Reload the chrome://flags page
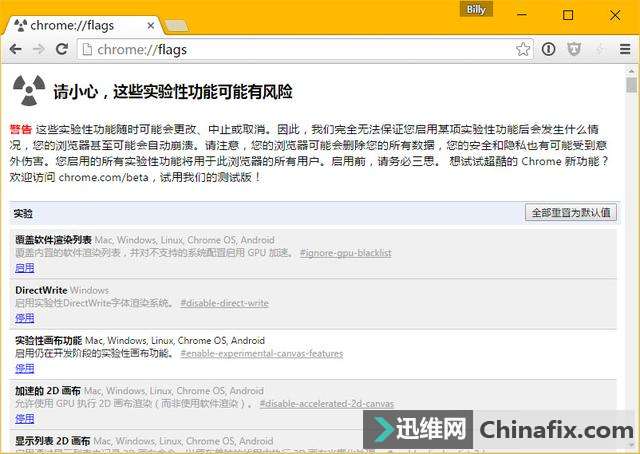 tap(62, 49)
